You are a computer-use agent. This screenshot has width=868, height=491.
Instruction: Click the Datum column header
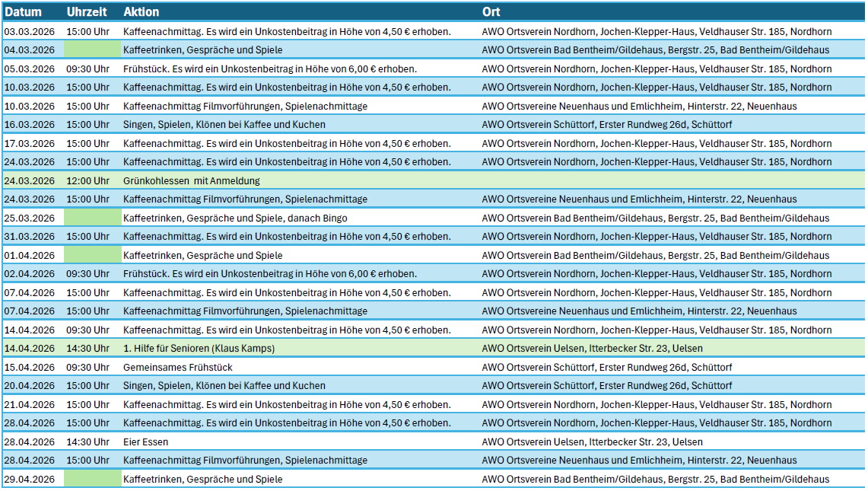click(x=23, y=12)
